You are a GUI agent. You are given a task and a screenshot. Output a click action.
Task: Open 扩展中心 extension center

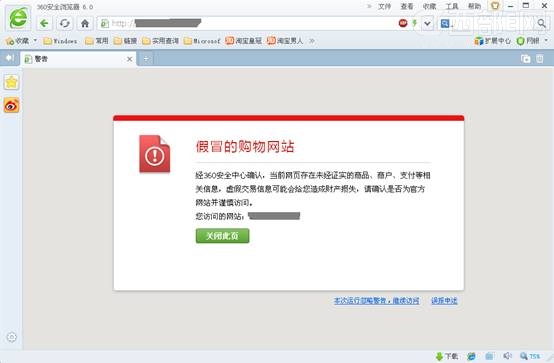click(x=493, y=41)
